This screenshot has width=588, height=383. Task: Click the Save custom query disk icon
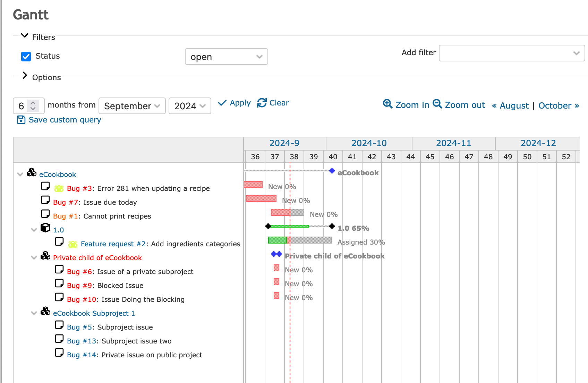click(20, 120)
